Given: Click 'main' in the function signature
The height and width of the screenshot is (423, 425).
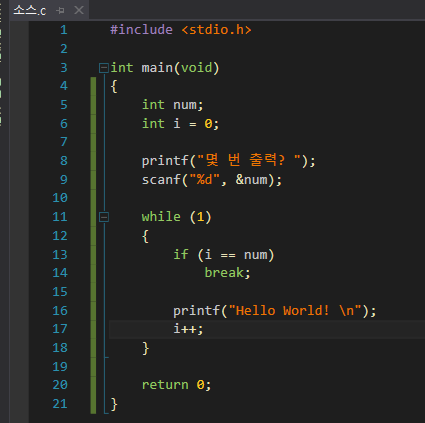Looking at the screenshot, I should coord(157,68).
